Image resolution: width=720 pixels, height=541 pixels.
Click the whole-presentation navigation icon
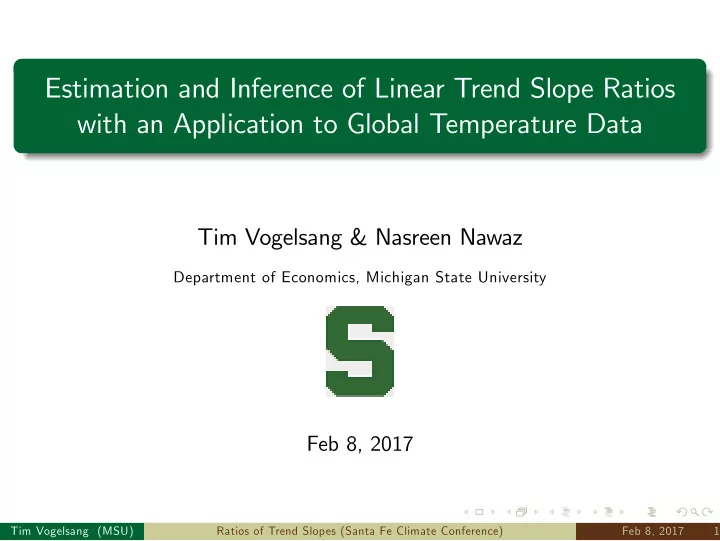point(652,512)
